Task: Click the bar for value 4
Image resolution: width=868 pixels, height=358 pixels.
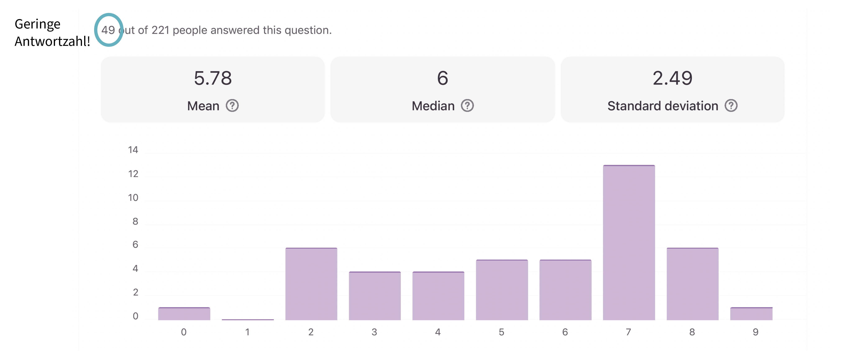Action: 438,296
